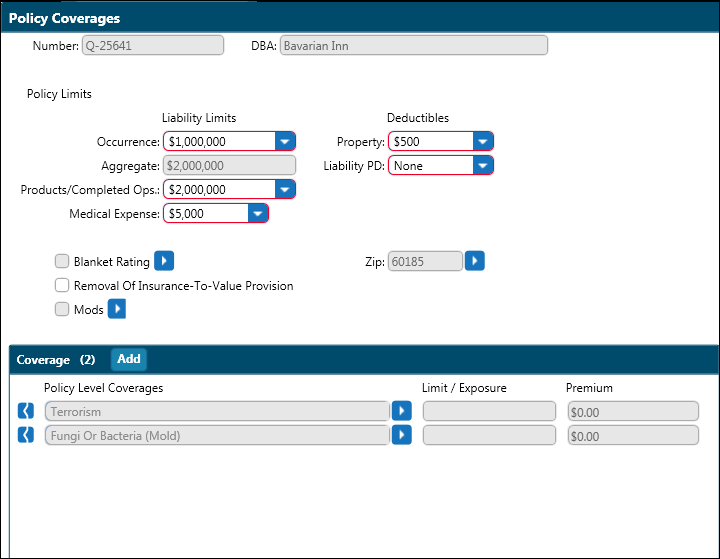The height and width of the screenshot is (559, 720).
Task: Click the left bracket icon beside Fungi Or Bacteria
Action: point(27,435)
